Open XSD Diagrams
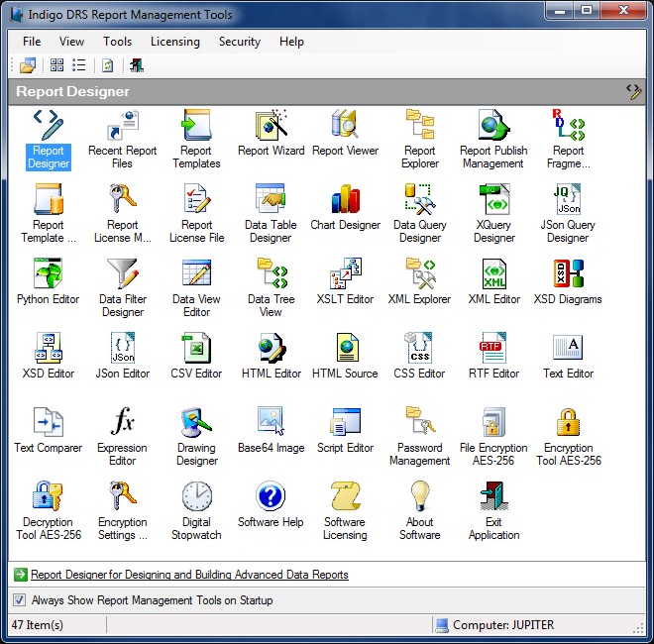The width and height of the screenshot is (654, 644). 568,282
